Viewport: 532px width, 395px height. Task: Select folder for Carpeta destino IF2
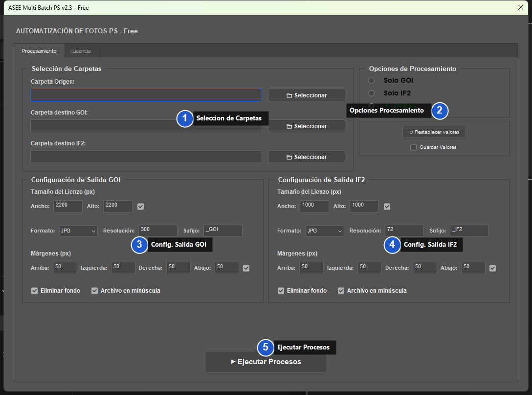click(x=307, y=157)
